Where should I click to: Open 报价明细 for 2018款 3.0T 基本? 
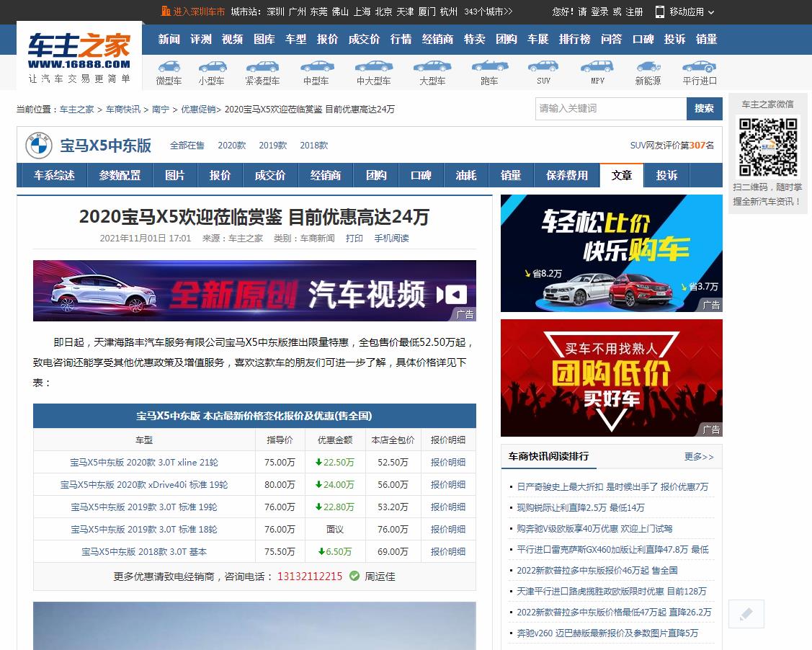coord(448,552)
